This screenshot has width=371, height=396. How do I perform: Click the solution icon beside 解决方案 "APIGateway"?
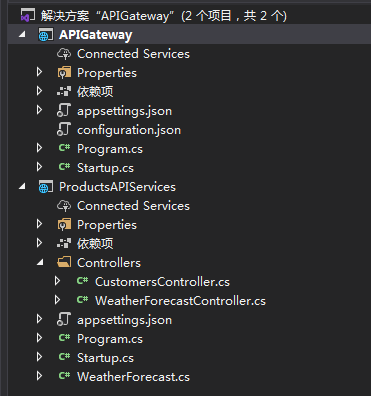[x=28, y=15]
